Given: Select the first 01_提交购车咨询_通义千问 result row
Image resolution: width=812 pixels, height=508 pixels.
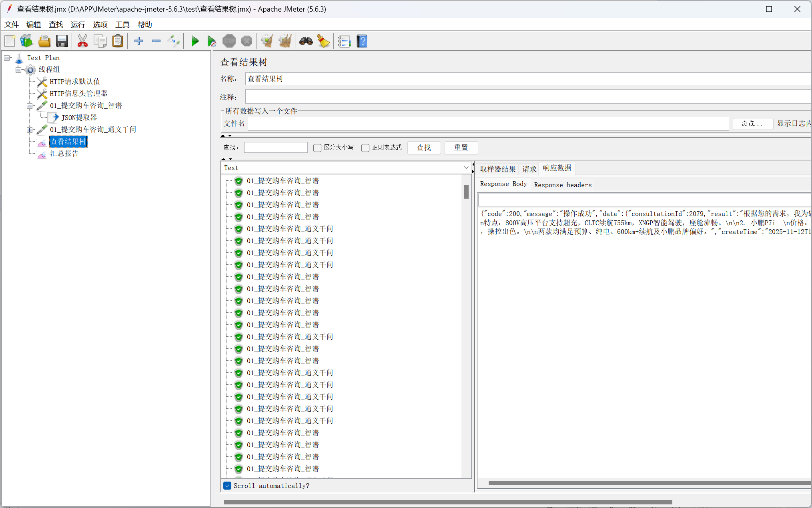Looking at the screenshot, I should (290, 229).
